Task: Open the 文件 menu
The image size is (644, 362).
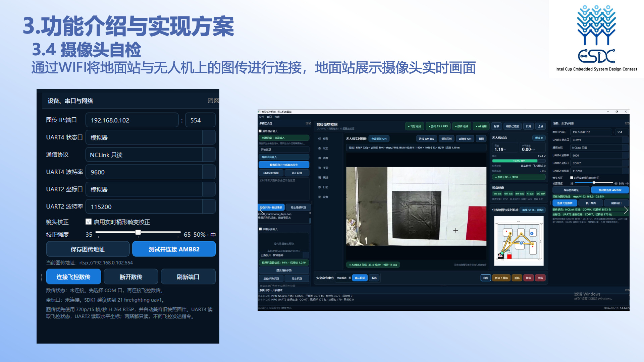Action: tap(262, 117)
